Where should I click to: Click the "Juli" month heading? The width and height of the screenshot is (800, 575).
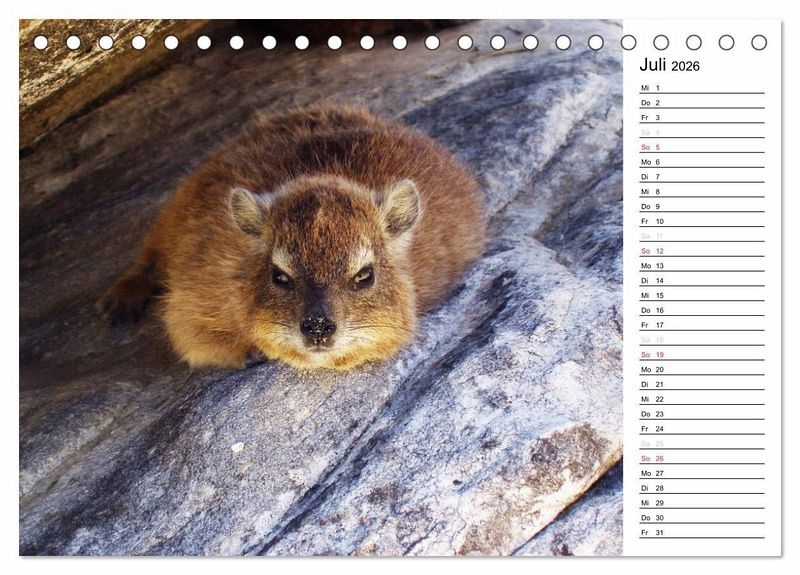[x=653, y=65]
